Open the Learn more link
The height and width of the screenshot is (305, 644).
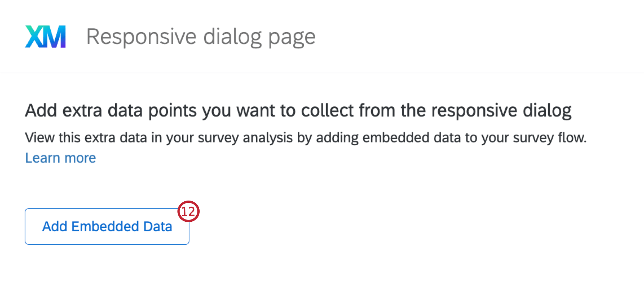[61, 158]
